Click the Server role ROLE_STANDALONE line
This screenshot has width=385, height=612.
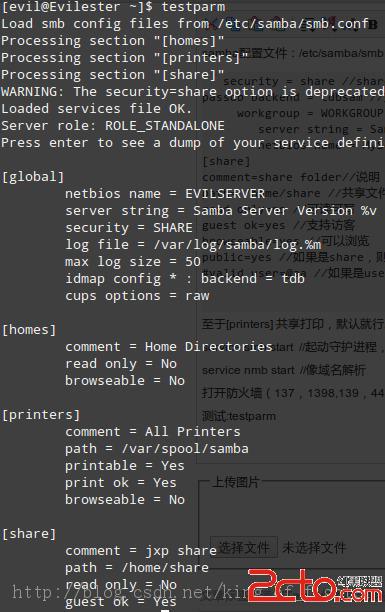[x=113, y=126]
